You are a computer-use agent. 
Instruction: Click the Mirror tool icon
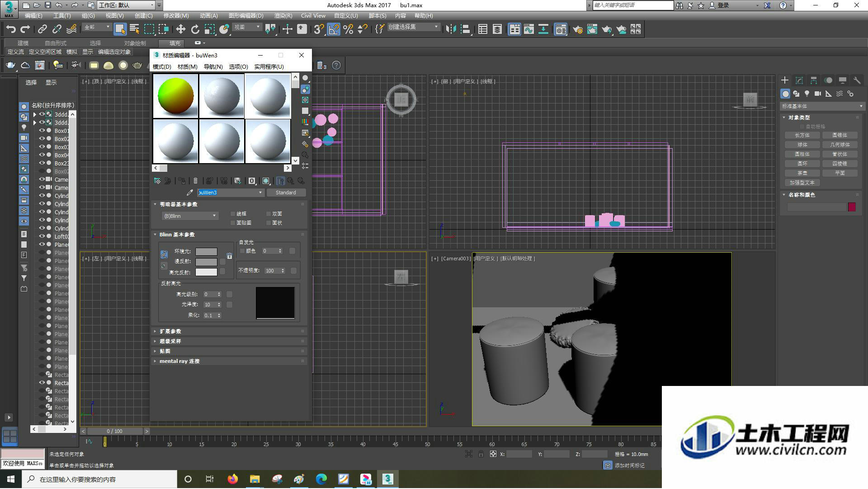click(450, 29)
